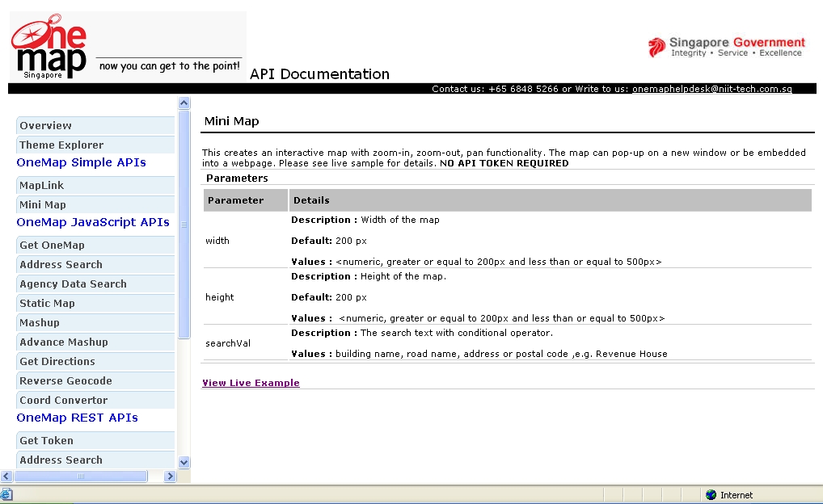Open the Get Directions page

click(x=59, y=361)
